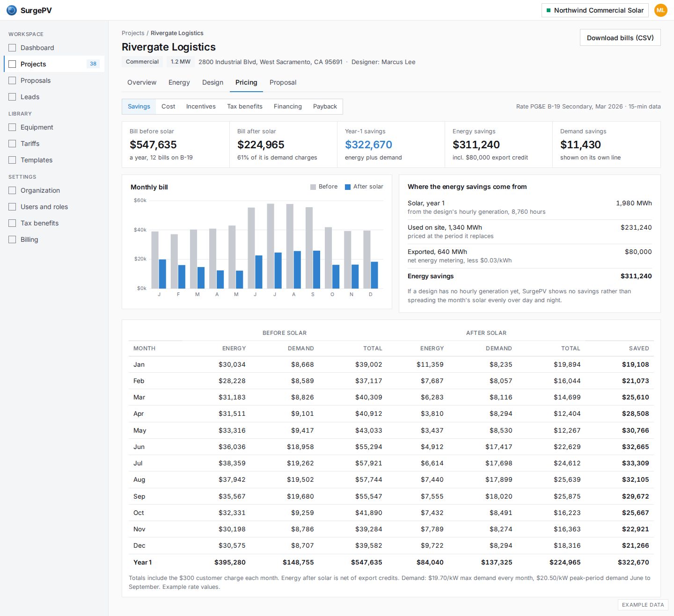Click the Organization sidebar icon
The height and width of the screenshot is (616, 674).
(x=12, y=190)
